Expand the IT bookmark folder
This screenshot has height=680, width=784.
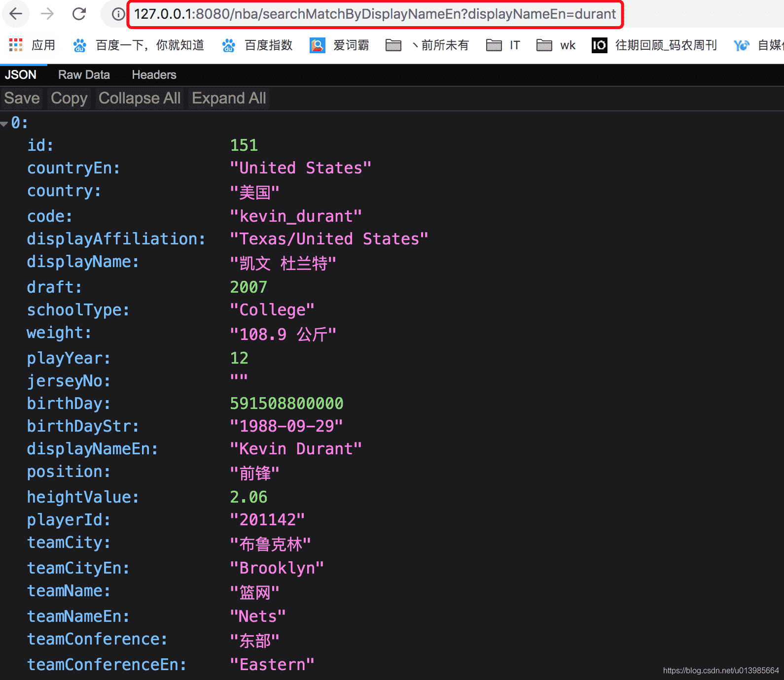(x=503, y=45)
